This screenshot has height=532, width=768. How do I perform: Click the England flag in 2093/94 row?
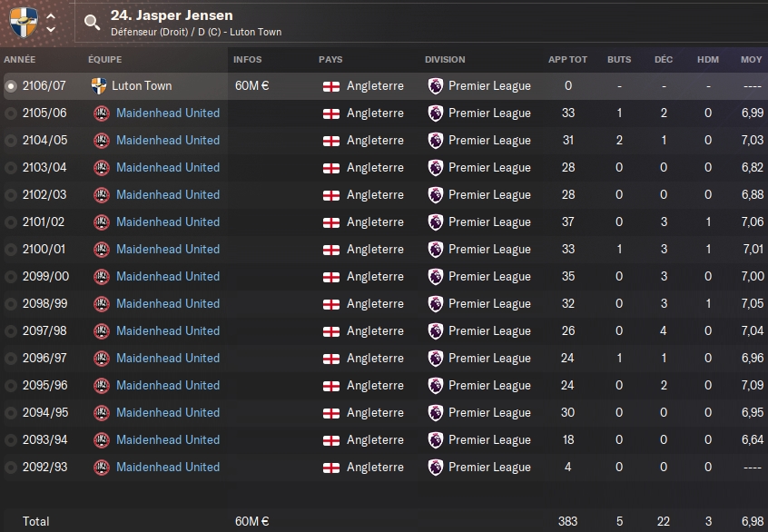coord(331,440)
